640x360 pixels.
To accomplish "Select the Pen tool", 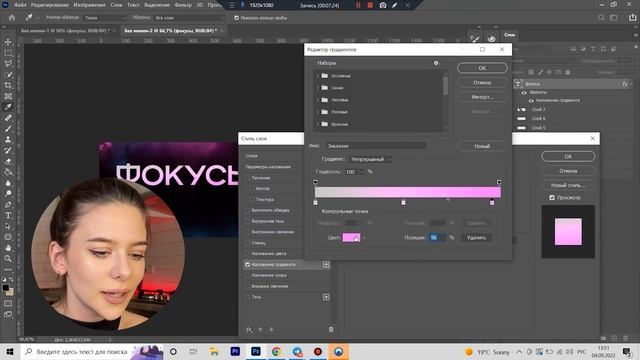I will pyautogui.click(x=8, y=204).
